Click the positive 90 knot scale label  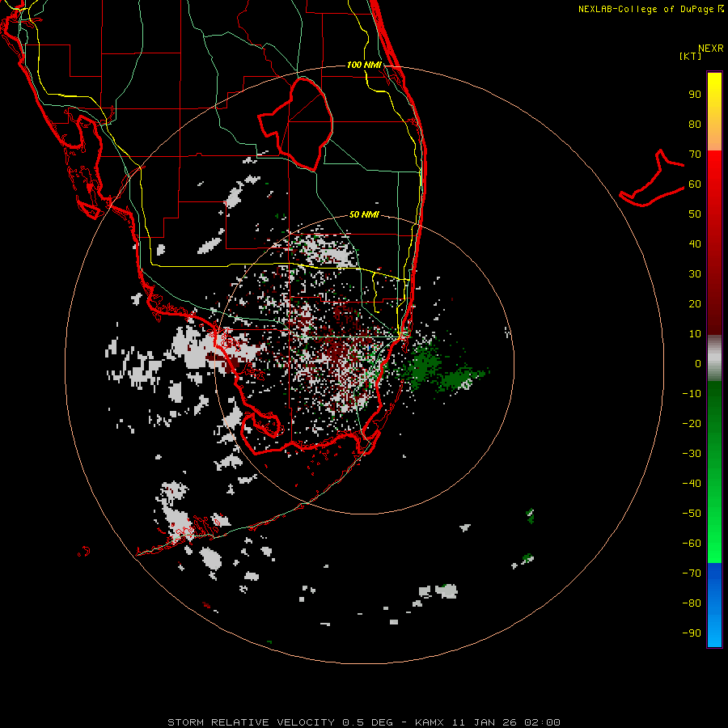pyautogui.click(x=695, y=95)
